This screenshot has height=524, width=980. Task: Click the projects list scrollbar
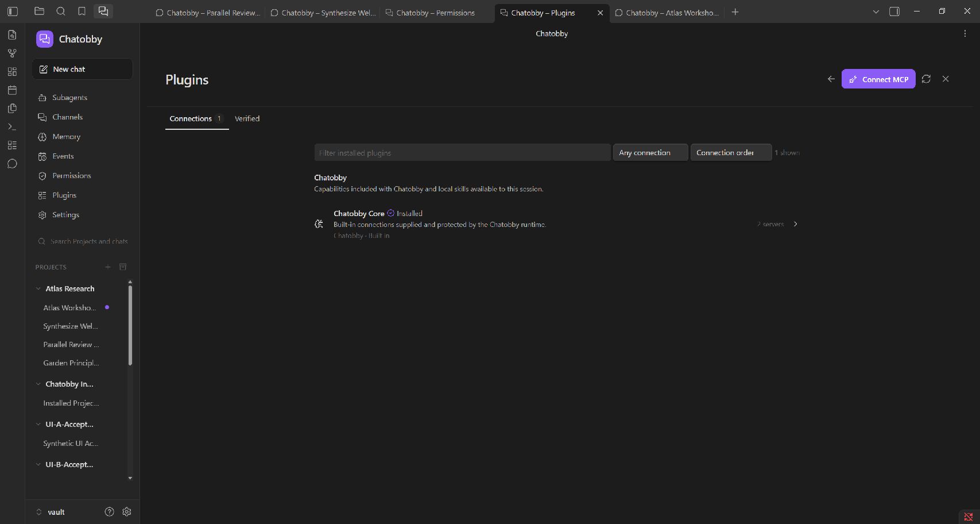point(130,325)
